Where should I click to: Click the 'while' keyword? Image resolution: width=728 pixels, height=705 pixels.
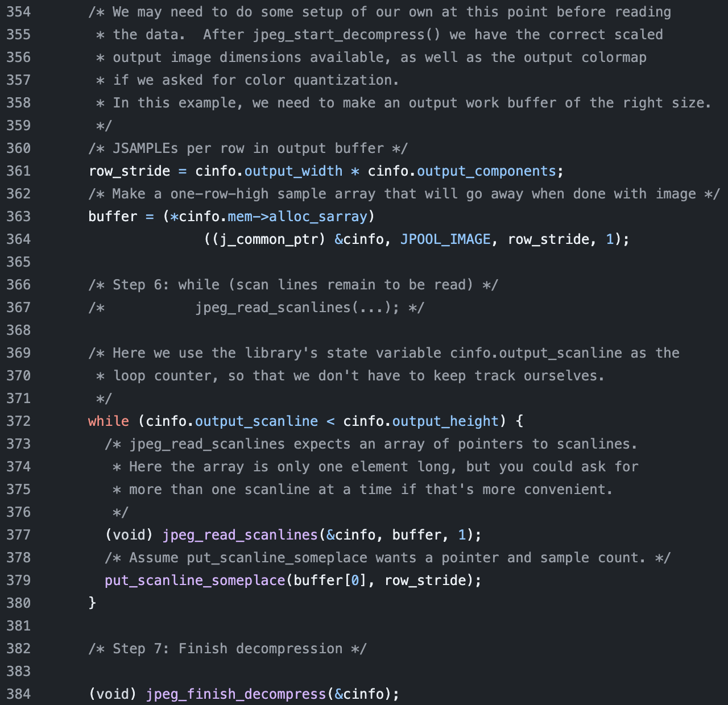[109, 421]
